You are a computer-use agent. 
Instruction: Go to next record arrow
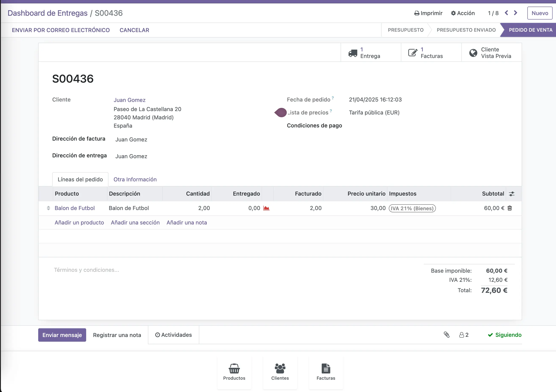[515, 13]
